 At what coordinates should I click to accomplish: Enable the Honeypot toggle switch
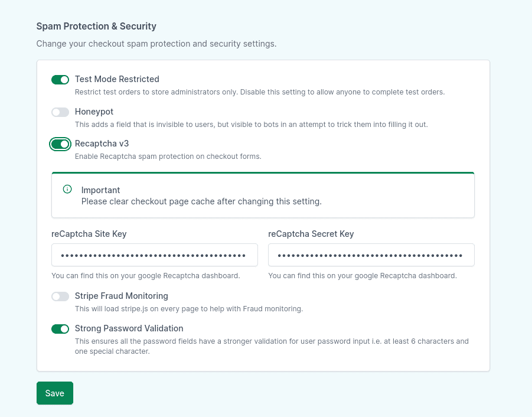tap(60, 112)
